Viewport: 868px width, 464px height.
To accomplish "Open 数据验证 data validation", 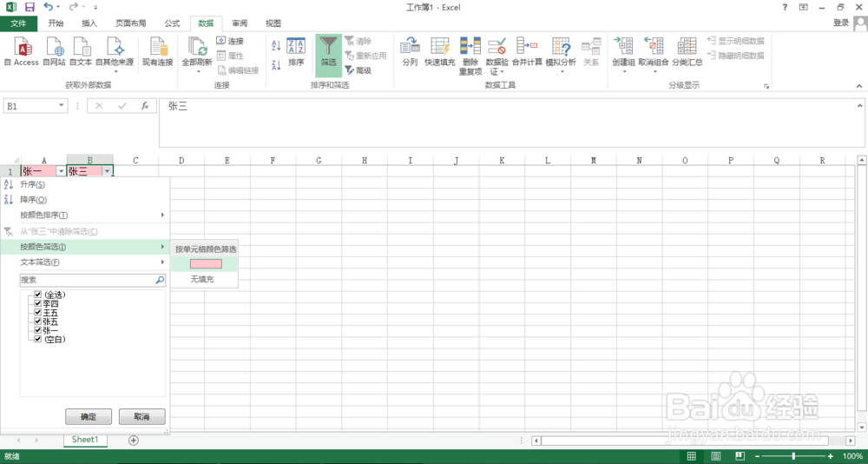I will pyautogui.click(x=496, y=56).
